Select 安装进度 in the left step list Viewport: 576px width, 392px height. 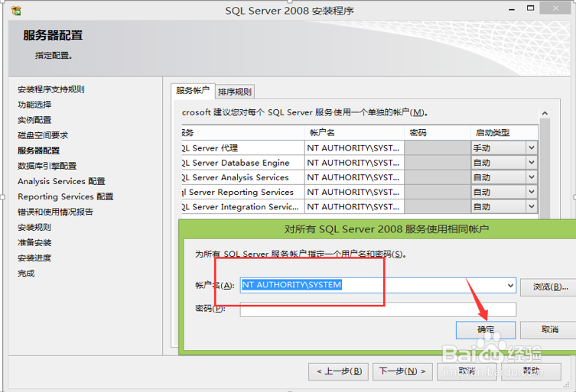coord(34,258)
